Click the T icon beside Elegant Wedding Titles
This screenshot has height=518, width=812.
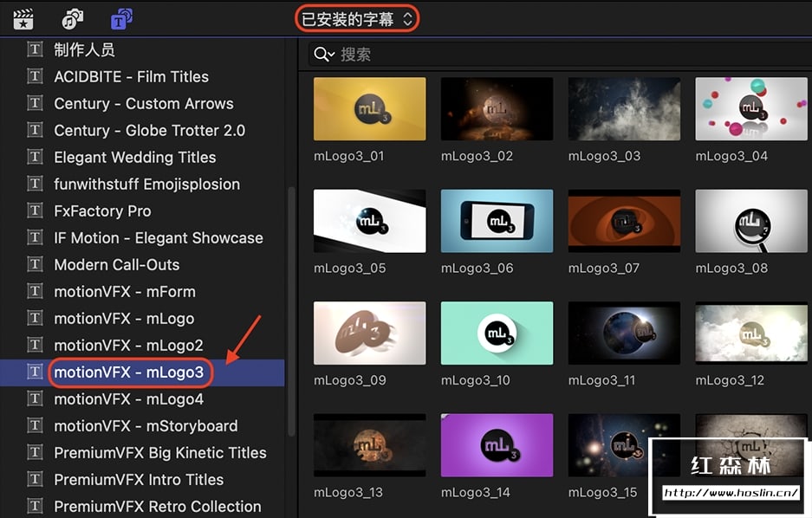pyautogui.click(x=35, y=157)
